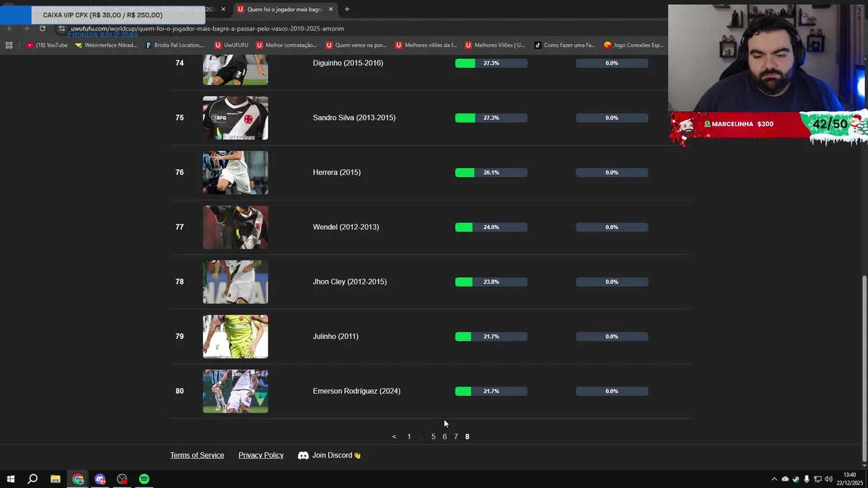Viewport: 868px width, 488px height.
Task: Go to pagination page 5
Action: point(433,436)
